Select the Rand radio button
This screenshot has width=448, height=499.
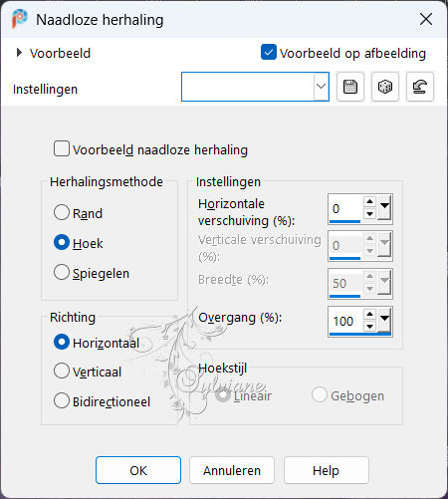pos(62,212)
